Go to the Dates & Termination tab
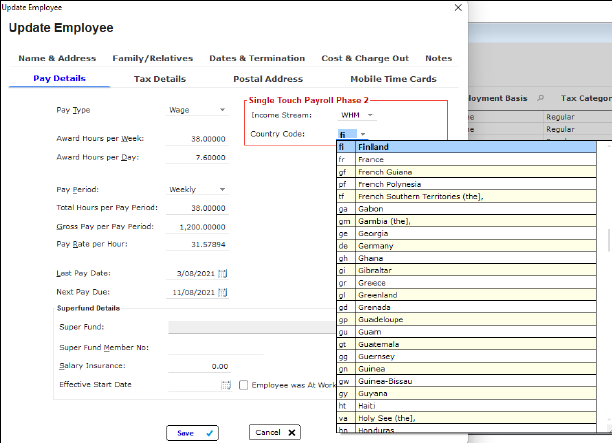This screenshot has height=443, width=612. tap(257, 58)
